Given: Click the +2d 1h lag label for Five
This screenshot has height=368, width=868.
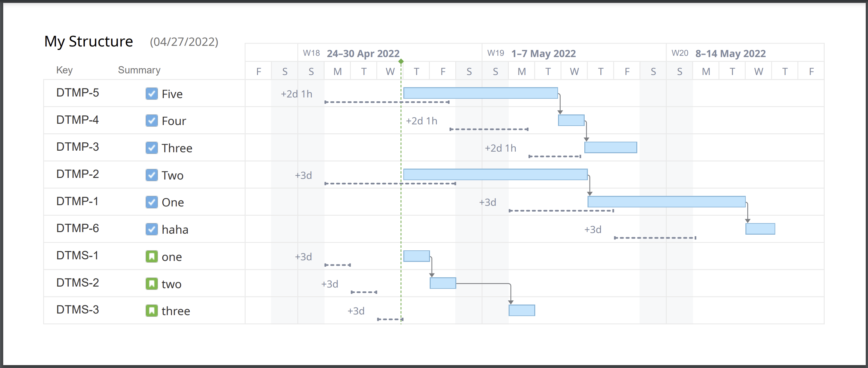Looking at the screenshot, I should tap(296, 94).
